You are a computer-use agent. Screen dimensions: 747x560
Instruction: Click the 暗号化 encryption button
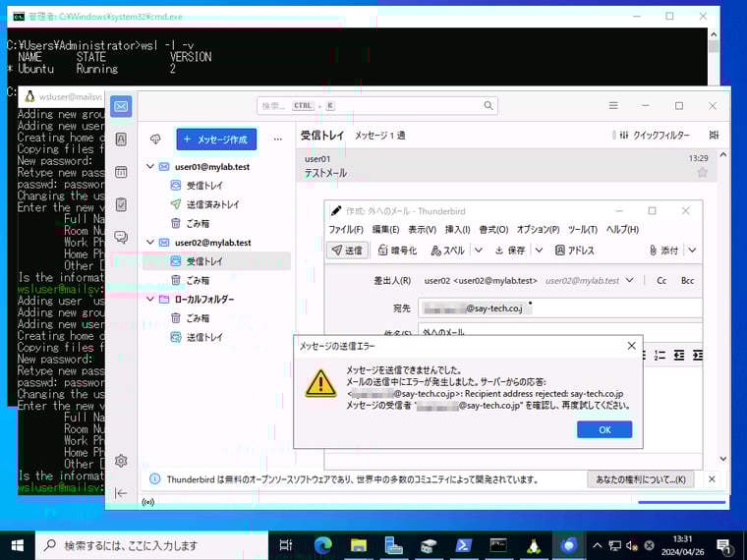tap(397, 251)
